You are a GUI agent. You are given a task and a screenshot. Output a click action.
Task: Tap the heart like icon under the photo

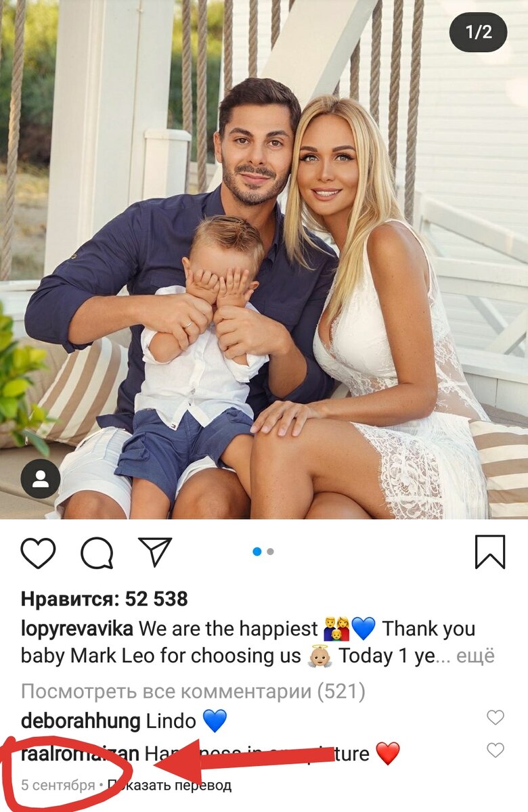click(38, 552)
